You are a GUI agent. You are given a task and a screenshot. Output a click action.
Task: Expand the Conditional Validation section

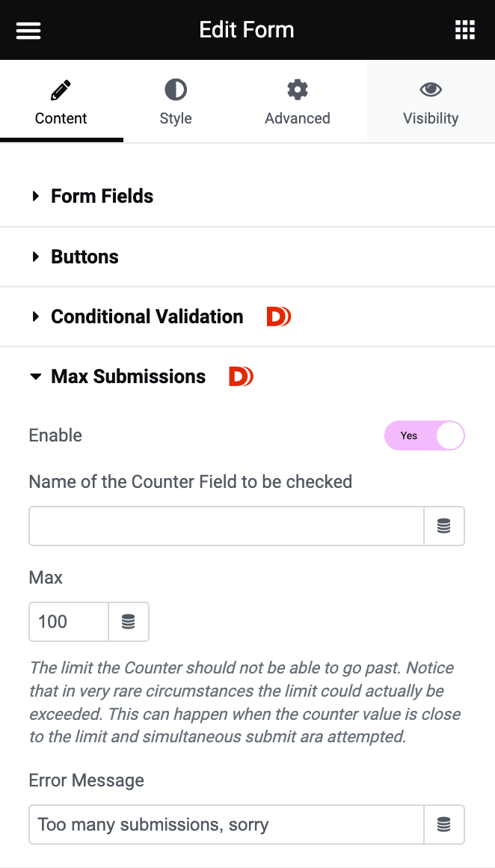coord(147,317)
